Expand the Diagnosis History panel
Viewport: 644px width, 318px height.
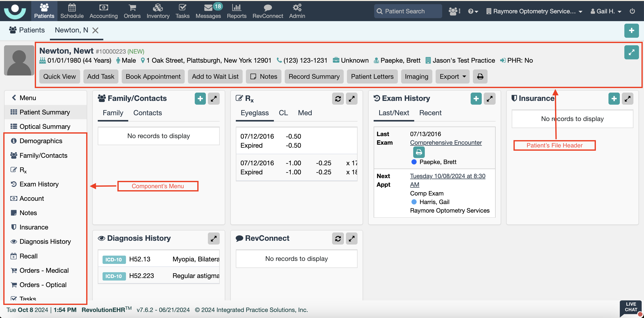tap(213, 238)
